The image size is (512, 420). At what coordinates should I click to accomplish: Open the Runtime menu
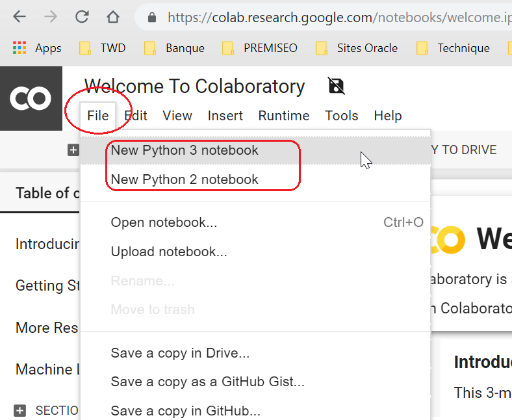[x=283, y=116]
